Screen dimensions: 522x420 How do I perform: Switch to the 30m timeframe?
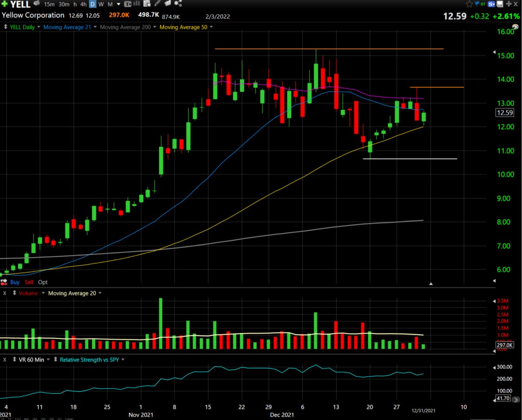(x=64, y=4)
